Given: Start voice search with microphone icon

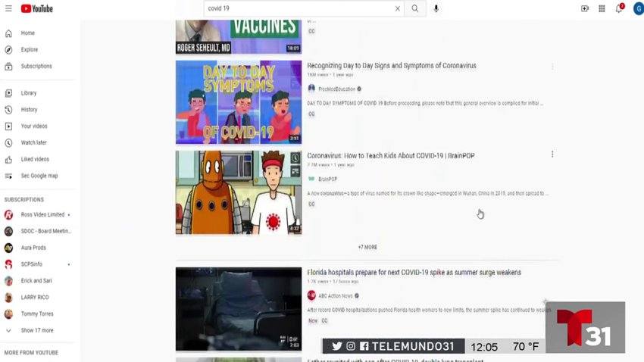Looking at the screenshot, I should (x=436, y=8).
